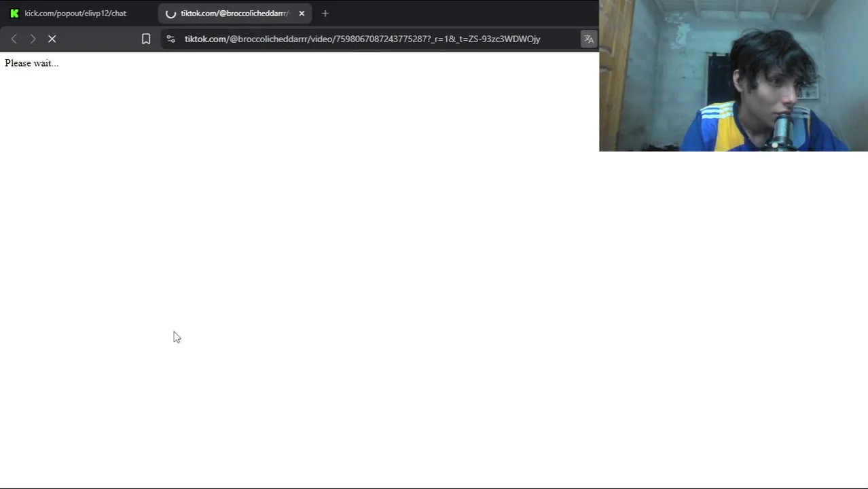The height and width of the screenshot is (489, 868).
Task: Close the tiktok.com browser tab
Action: tap(302, 13)
